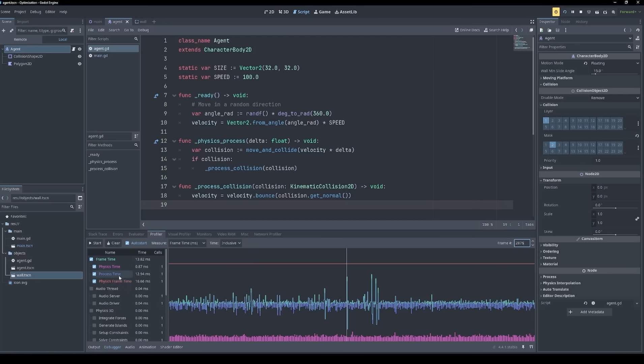
Task: Click the add new node plus icon
Action: [3, 31]
